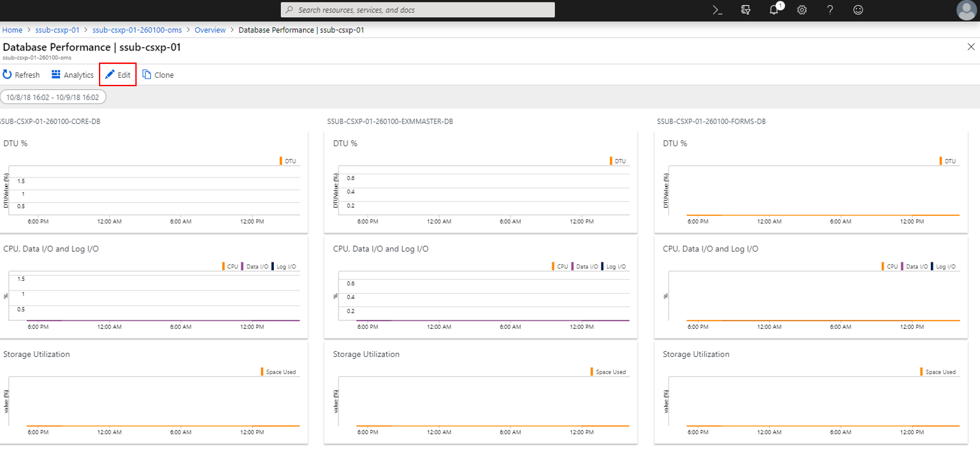Open the time range selector pill
Image resolution: width=980 pixels, height=452 pixels.
tap(53, 97)
